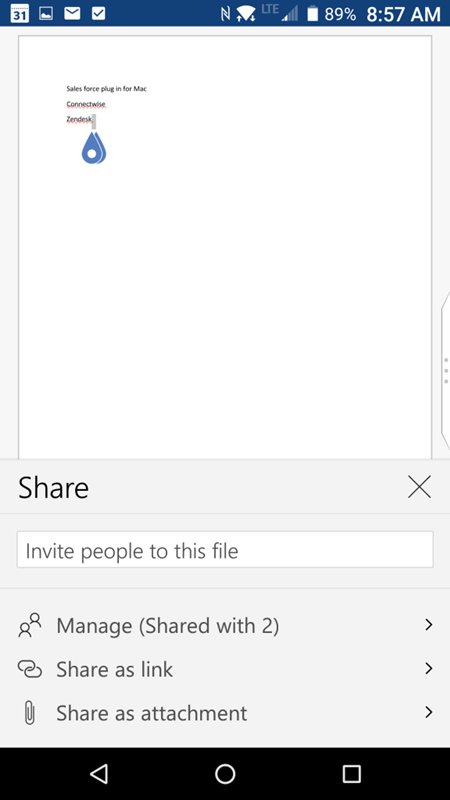This screenshot has width=450, height=800.
Task: Choose Share as attachment
Action: (225, 713)
